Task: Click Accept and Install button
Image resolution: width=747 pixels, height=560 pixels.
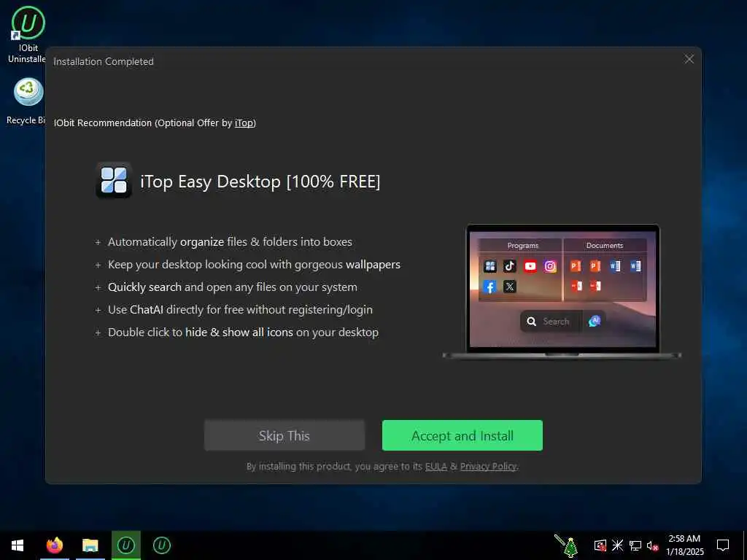Action: 462,435
